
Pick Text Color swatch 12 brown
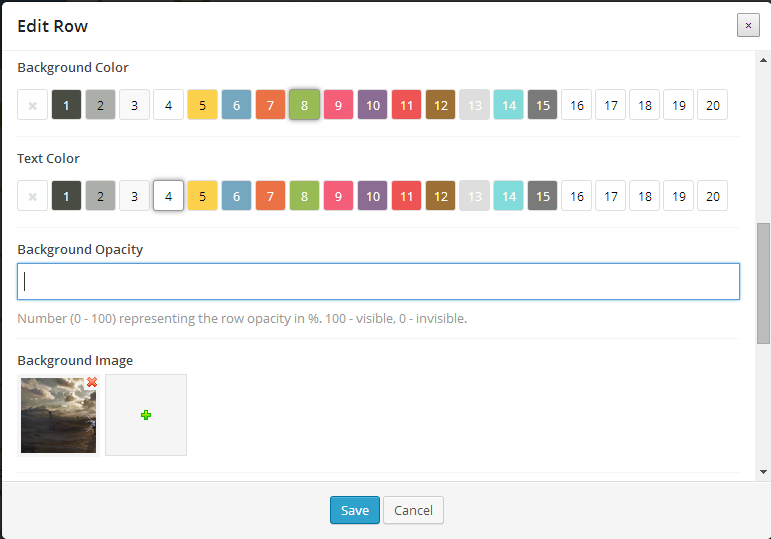[441, 196]
